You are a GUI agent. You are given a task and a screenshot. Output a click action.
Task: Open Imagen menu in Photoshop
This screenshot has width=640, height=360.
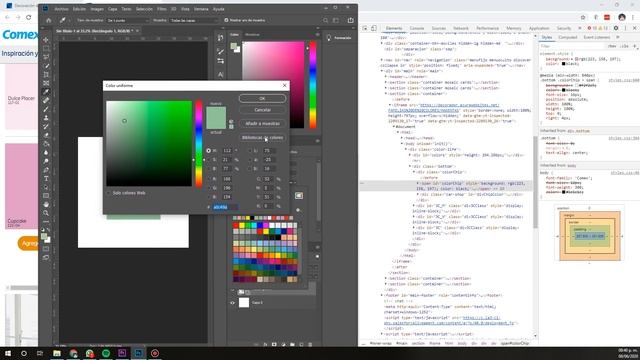tap(97, 9)
